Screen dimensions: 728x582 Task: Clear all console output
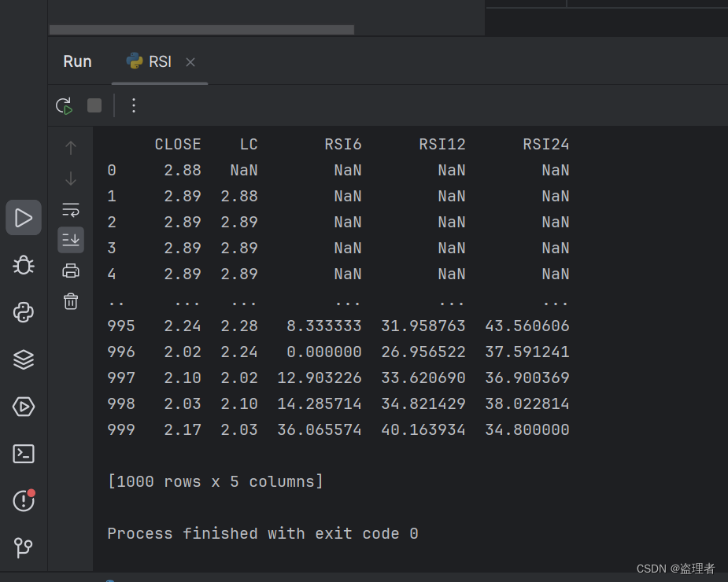click(x=71, y=301)
